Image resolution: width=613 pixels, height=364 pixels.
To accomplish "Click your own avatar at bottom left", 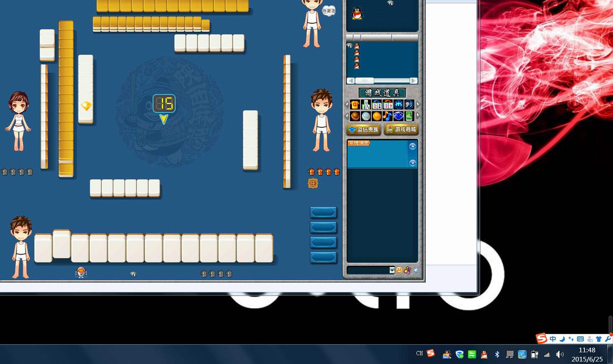I will [20, 247].
